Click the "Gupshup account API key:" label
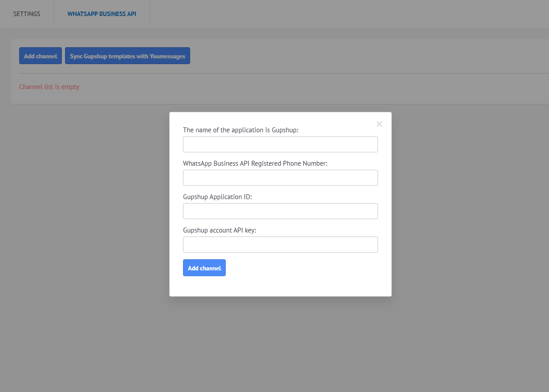Viewport: 549px width, 392px height. [220, 230]
